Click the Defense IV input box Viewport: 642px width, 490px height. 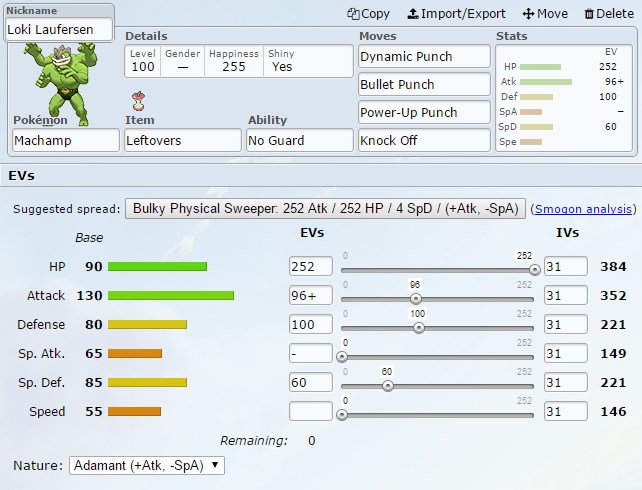[x=566, y=325]
